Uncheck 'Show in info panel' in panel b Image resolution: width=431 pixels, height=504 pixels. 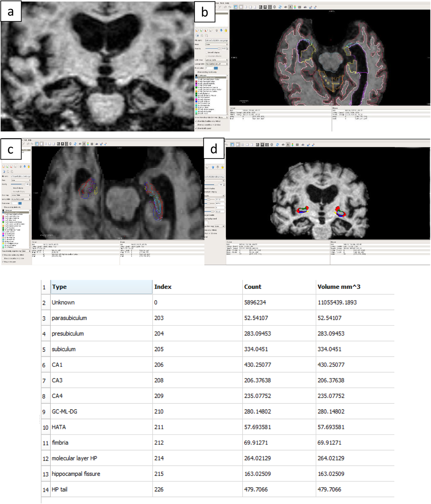[196, 128]
